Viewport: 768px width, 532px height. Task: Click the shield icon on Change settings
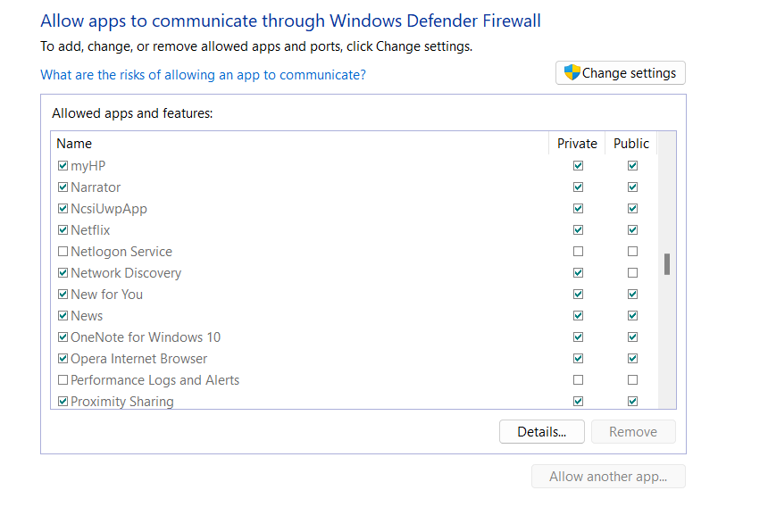point(572,73)
